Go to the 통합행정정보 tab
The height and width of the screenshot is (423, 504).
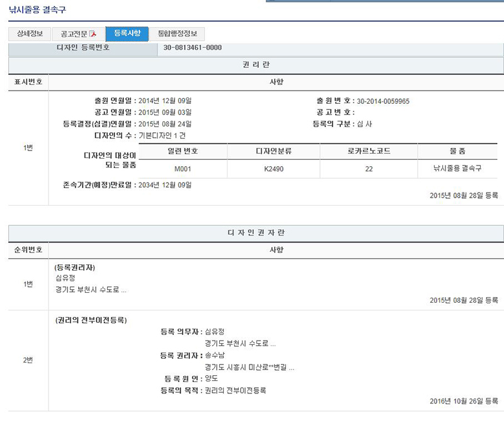(177, 34)
